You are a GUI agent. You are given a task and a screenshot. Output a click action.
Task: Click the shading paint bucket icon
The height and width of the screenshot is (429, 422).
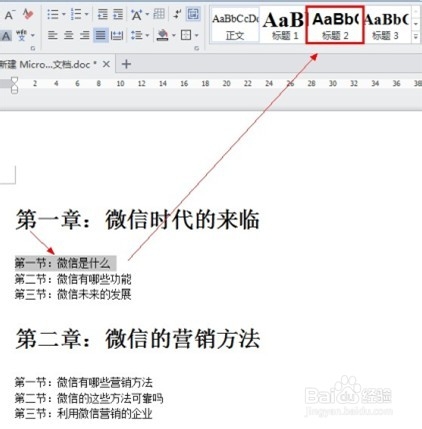[163, 35]
